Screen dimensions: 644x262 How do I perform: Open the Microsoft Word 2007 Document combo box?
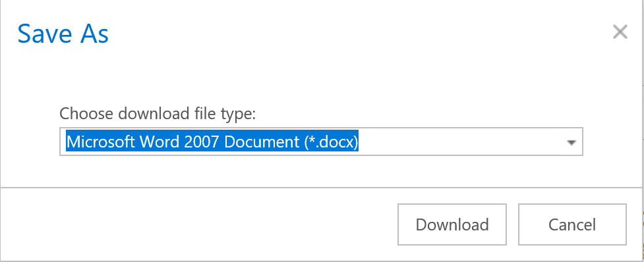[x=321, y=142]
